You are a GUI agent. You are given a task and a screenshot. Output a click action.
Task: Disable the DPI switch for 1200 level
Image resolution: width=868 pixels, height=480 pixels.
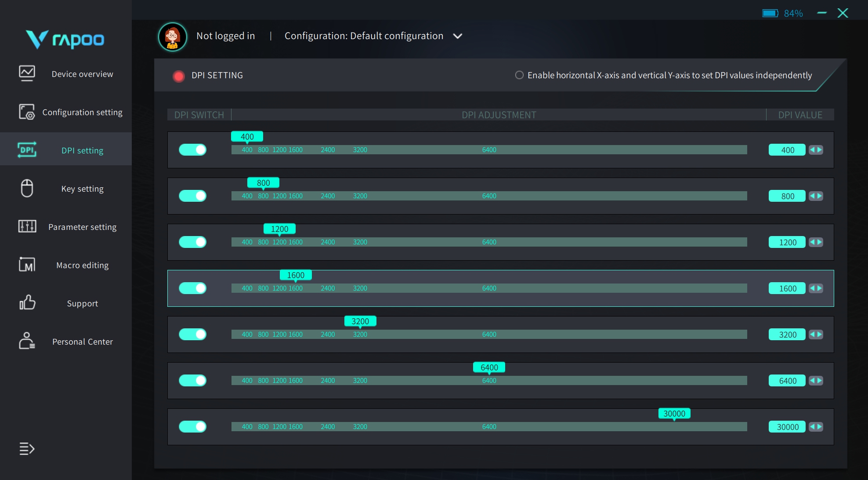point(192,242)
